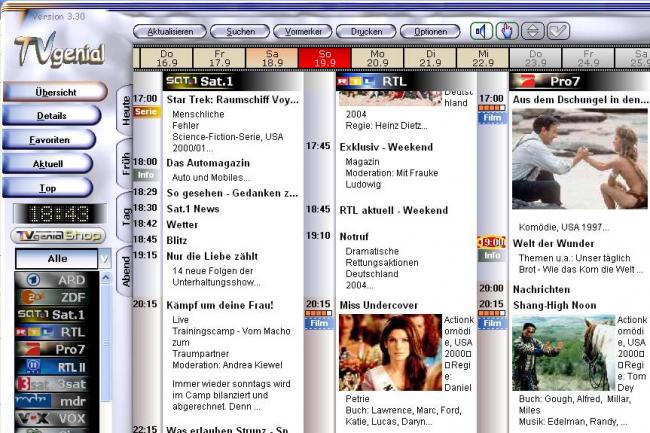650x433 pixels.
Task: Click the speaker sound icon in toolbar
Action: pyautogui.click(x=481, y=31)
